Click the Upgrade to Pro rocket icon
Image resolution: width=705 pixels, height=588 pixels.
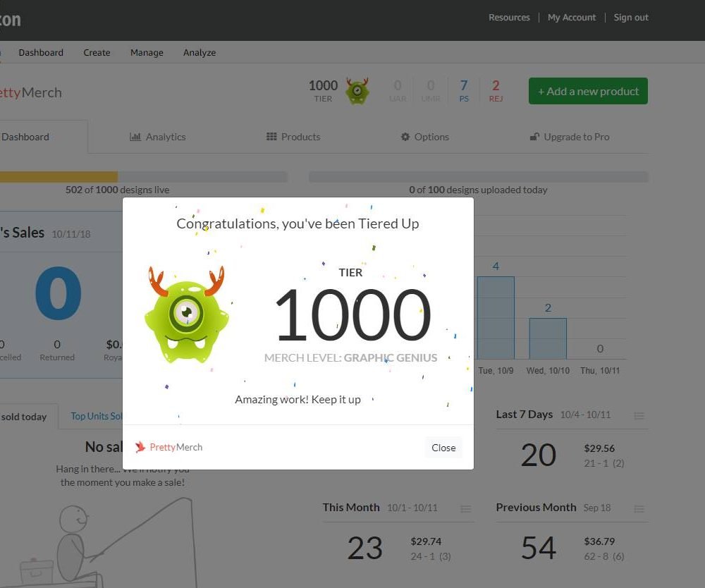coord(534,136)
